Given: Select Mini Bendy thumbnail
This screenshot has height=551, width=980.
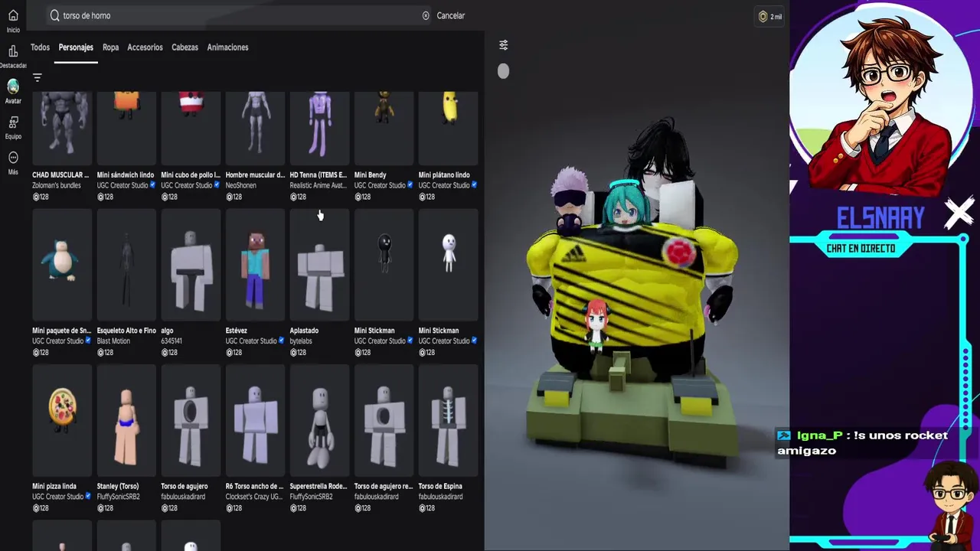Looking at the screenshot, I should 384,128.
